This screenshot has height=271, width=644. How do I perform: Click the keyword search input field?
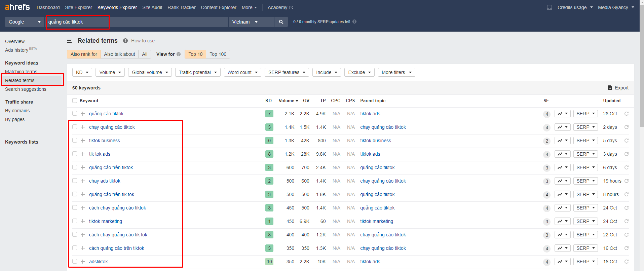[137, 22]
